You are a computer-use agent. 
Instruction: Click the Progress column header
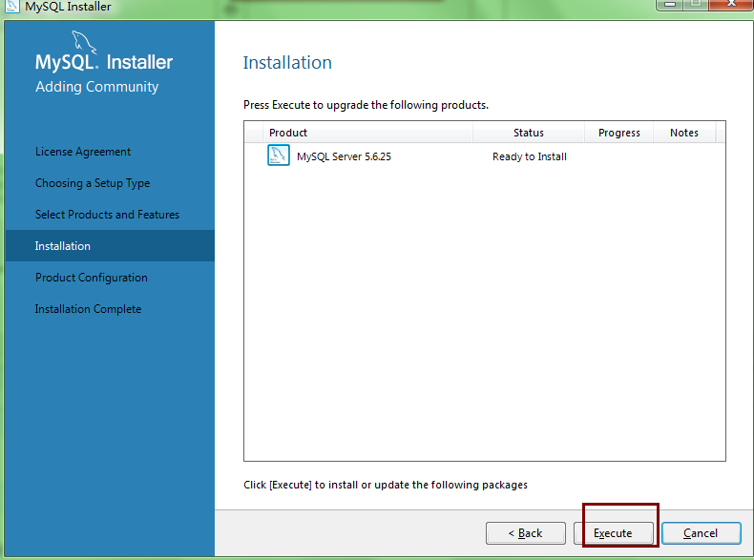(618, 133)
